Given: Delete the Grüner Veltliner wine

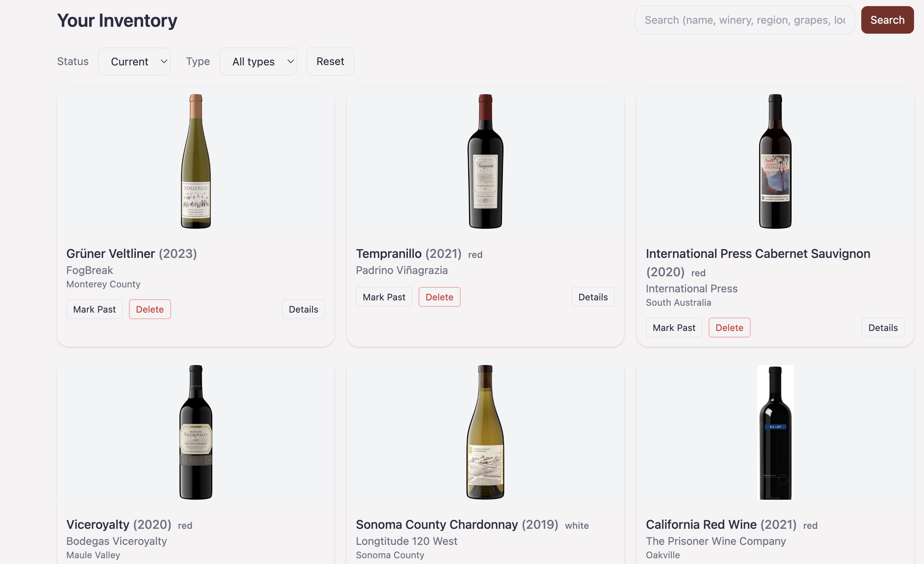Looking at the screenshot, I should click(150, 309).
